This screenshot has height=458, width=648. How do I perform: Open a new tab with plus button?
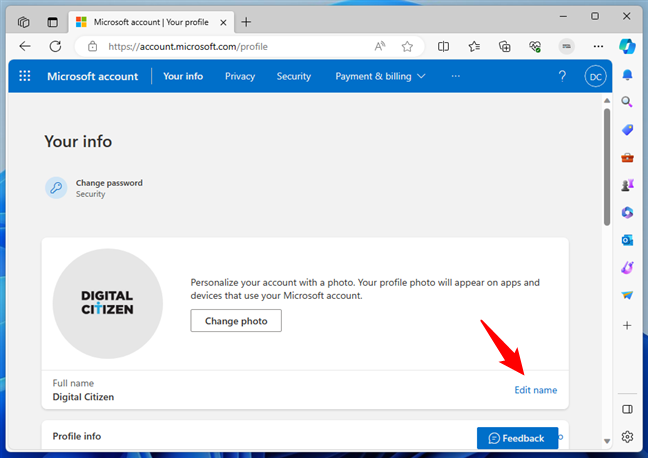[246, 22]
